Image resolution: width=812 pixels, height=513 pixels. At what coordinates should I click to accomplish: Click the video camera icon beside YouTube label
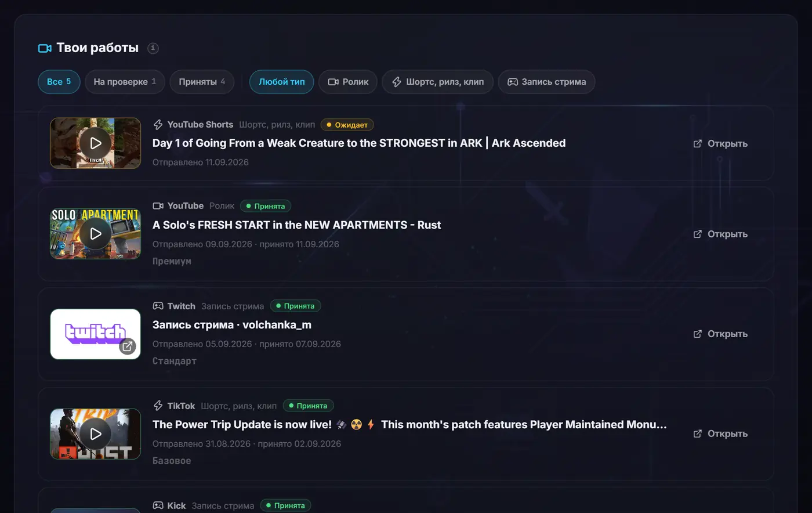point(158,206)
